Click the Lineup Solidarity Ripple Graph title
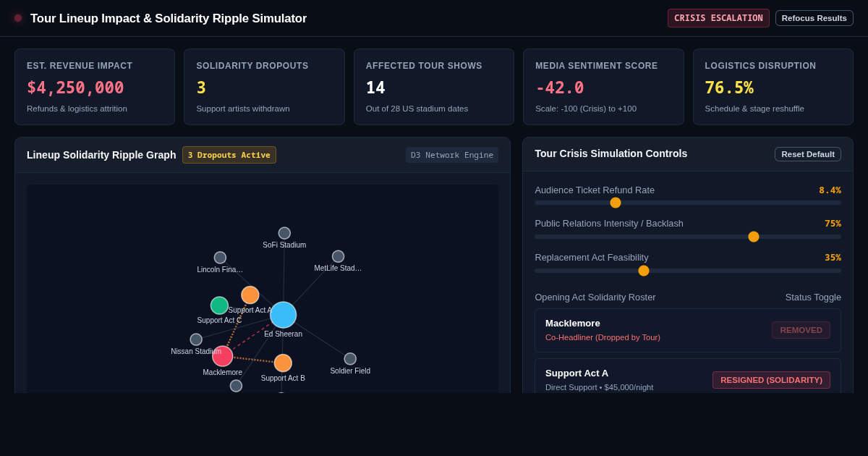The image size is (868, 456). point(101,155)
